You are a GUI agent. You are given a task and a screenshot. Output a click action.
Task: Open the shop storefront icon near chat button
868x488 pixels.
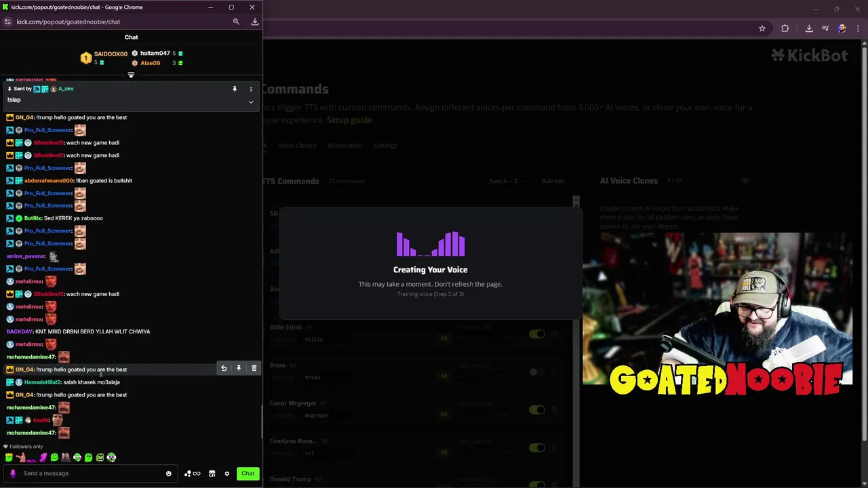point(212,474)
